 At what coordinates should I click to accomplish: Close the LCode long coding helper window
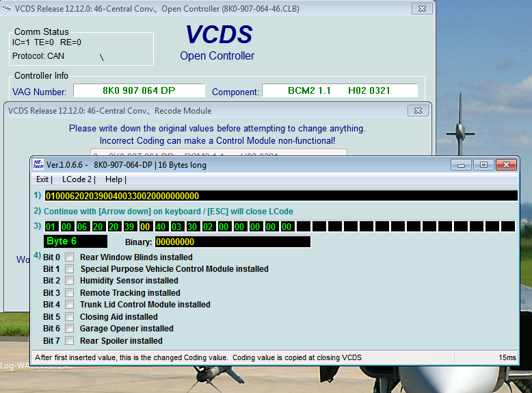(x=506, y=165)
